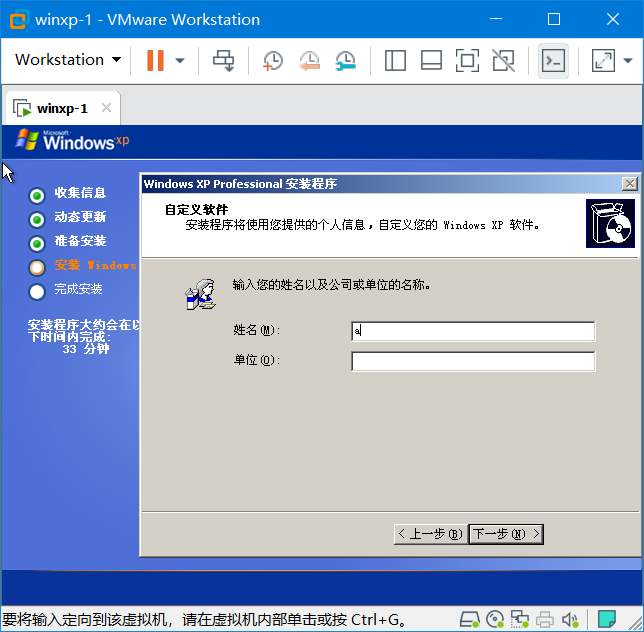Click the 姓名 name input field
The image size is (644, 632).
[x=473, y=331]
